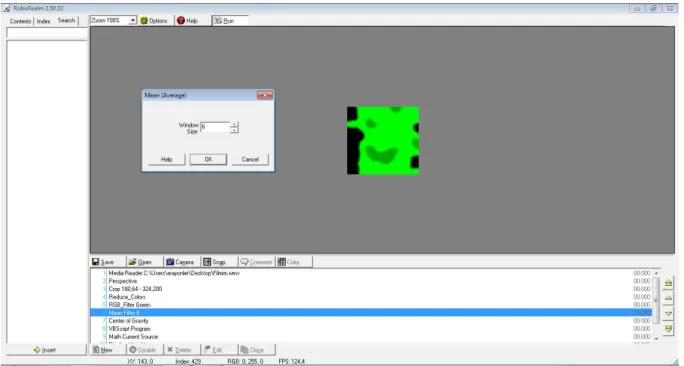Viewport: 684px width, 366px height.
Task: Move module down one step in pipeline
Action: pos(668,314)
